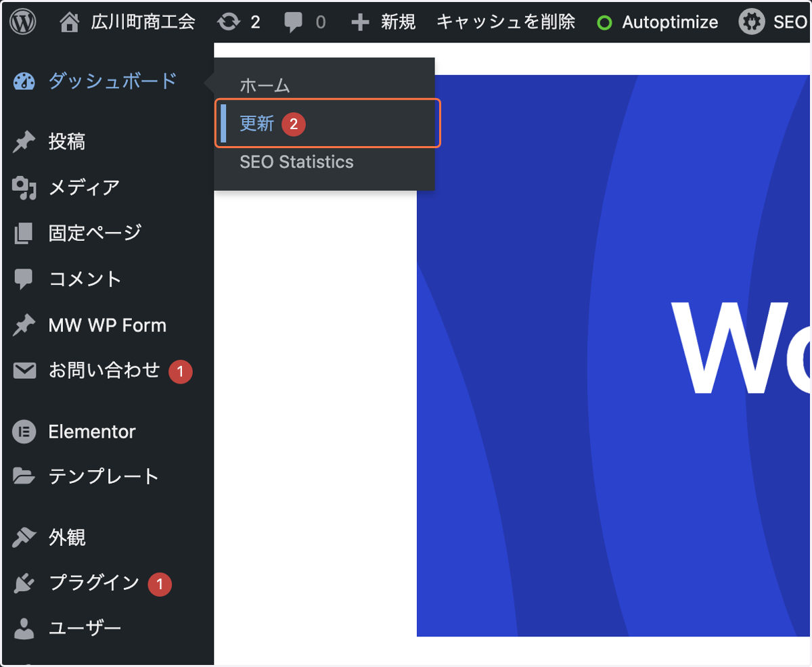Image resolution: width=812 pixels, height=667 pixels.
Task: Open お問い合わせ in the sidebar
Action: [x=104, y=370]
